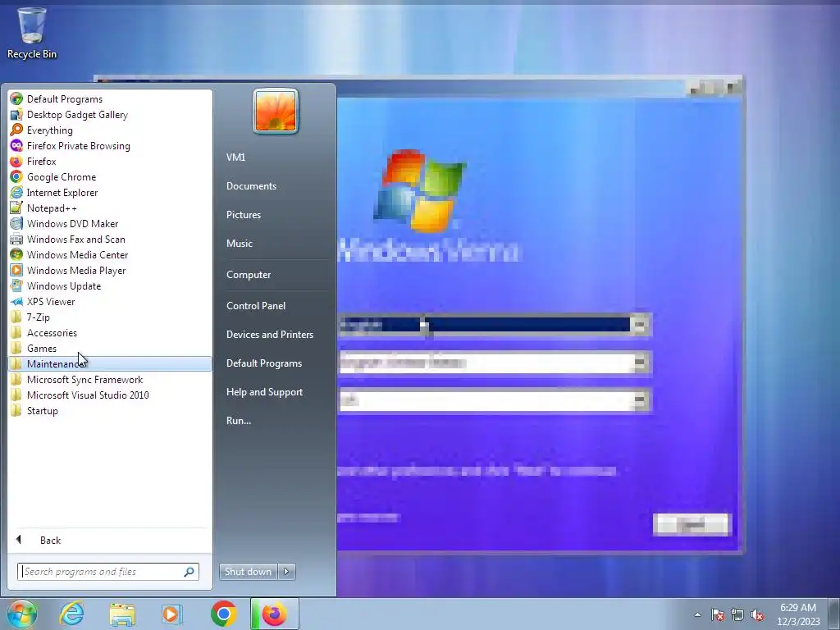The width and height of the screenshot is (840, 630).
Task: Show hidden tray icons arrow
Action: 697,614
